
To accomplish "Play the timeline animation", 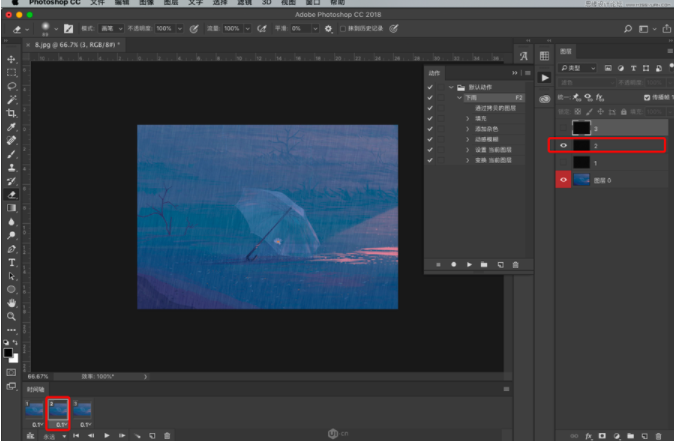I will [x=107, y=435].
